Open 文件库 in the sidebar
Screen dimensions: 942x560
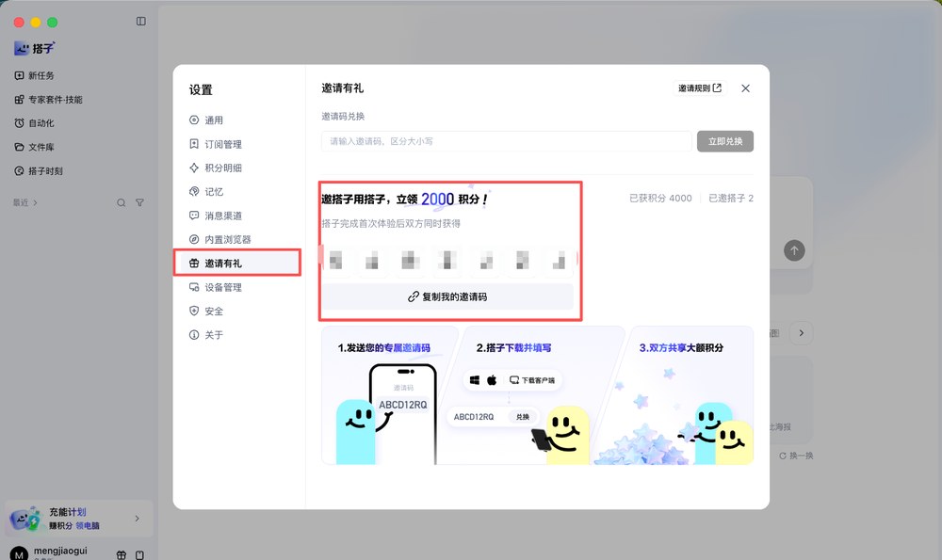(x=34, y=147)
